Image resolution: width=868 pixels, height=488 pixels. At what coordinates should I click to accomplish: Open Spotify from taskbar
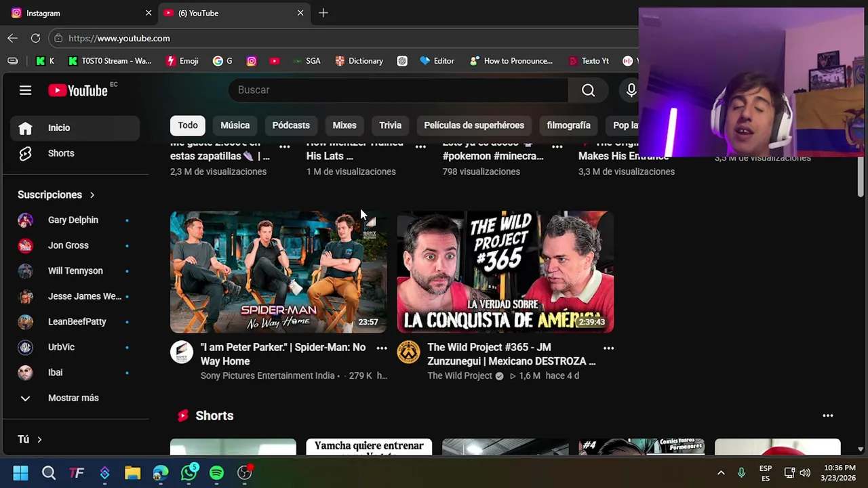[x=216, y=473]
